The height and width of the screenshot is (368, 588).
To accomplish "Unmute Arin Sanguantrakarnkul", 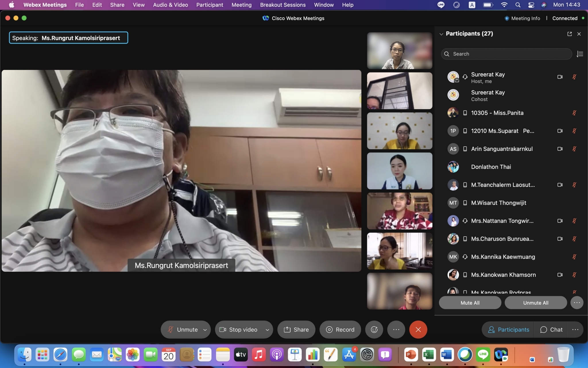I will (574, 149).
